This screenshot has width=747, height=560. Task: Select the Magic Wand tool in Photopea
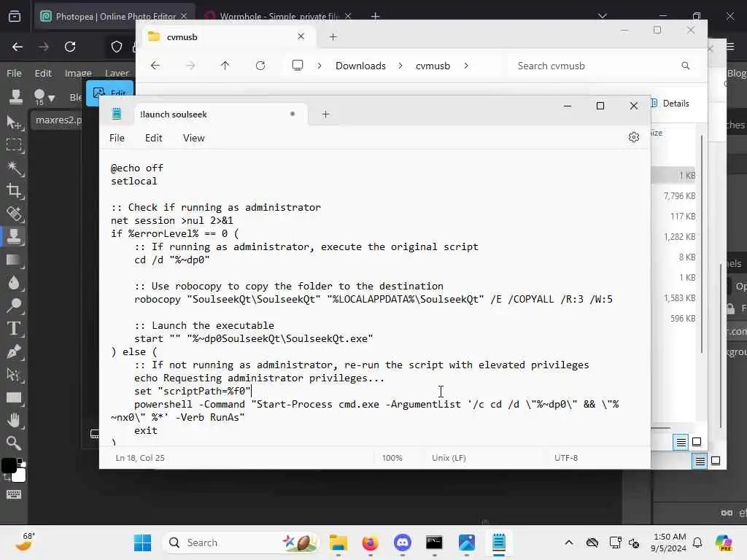tap(15, 168)
